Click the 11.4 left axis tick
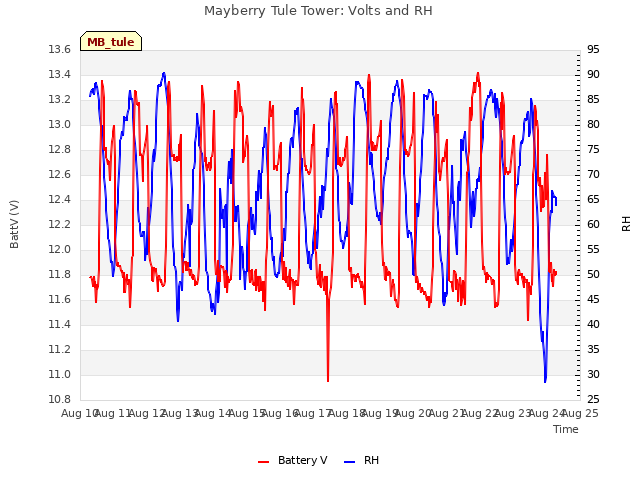The image size is (640, 480). tap(60, 324)
